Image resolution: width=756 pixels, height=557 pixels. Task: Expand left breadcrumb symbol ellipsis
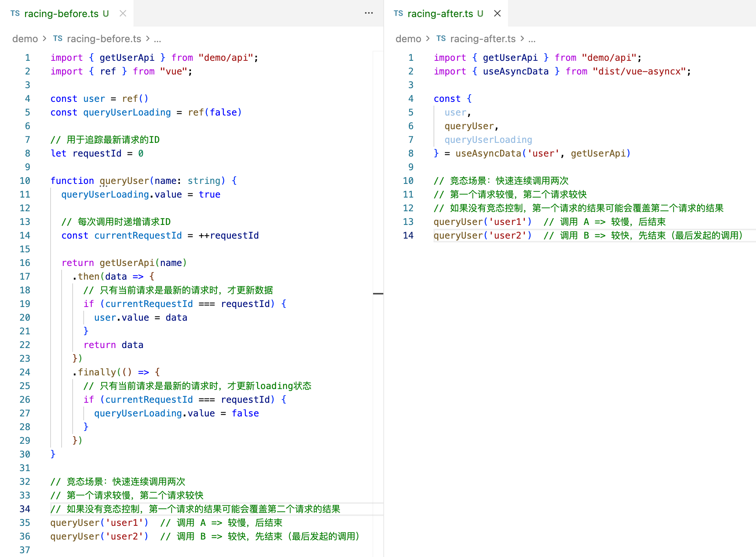pos(157,39)
